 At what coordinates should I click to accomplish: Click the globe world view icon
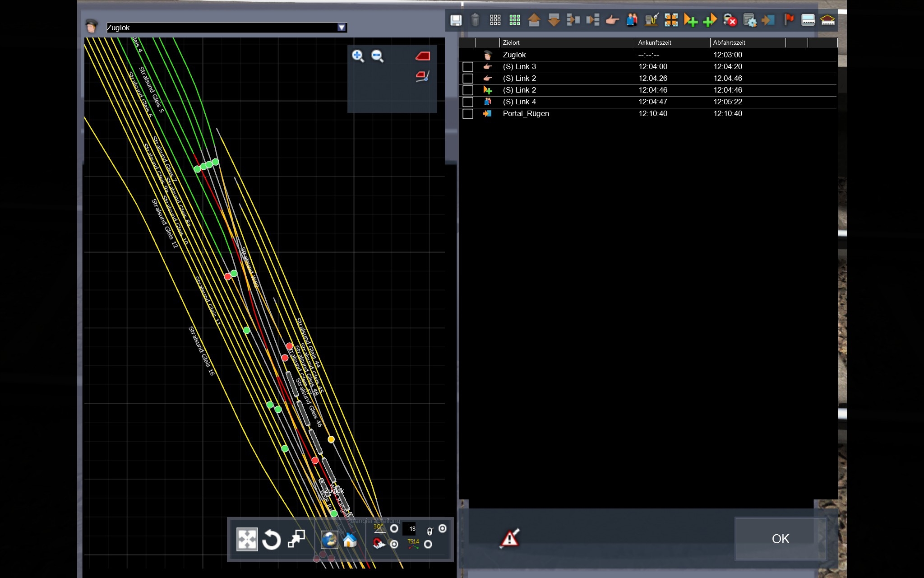329,540
